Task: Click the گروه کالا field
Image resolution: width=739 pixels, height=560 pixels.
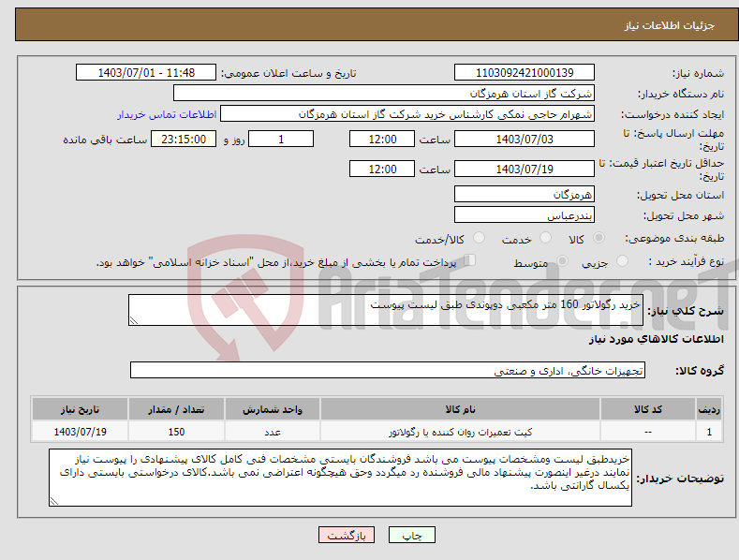Action: [x=388, y=370]
